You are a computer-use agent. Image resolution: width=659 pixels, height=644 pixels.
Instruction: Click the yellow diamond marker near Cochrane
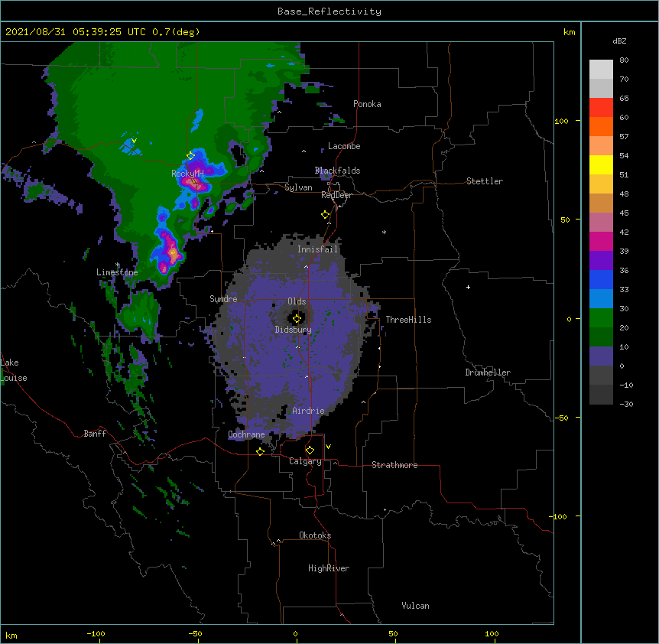coord(260,451)
